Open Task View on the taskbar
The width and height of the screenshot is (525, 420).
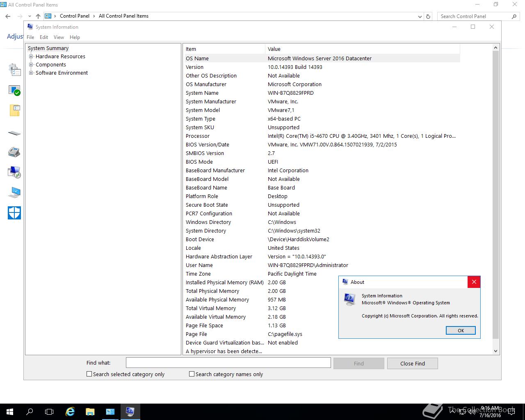[x=49, y=411]
